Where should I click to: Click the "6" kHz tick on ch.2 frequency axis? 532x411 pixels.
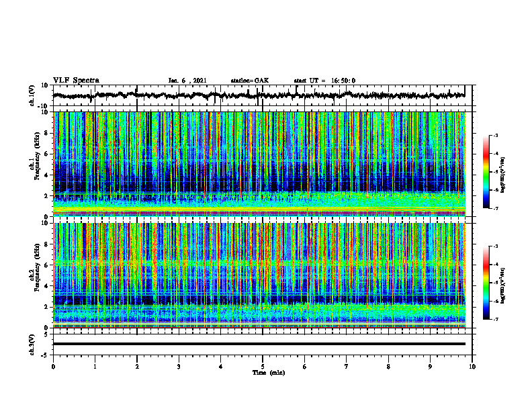47,265
